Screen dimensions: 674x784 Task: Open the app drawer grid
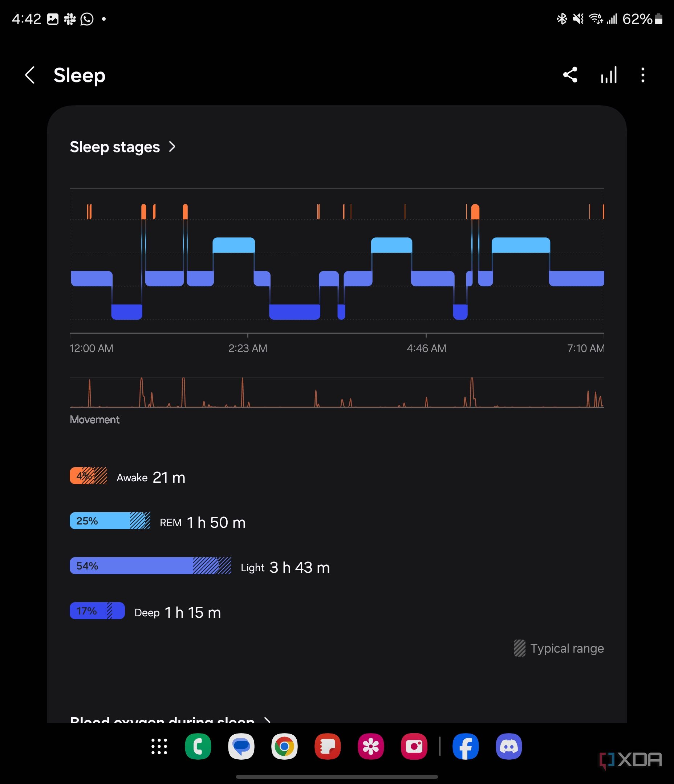[x=159, y=746]
